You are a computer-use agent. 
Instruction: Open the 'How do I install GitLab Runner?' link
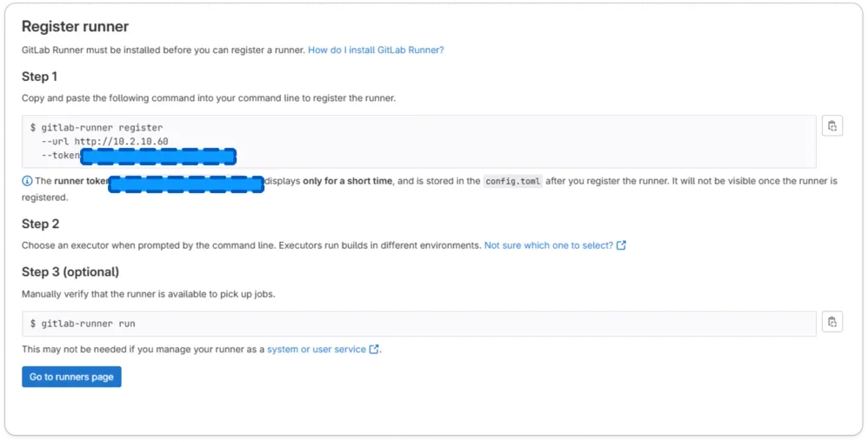click(376, 50)
